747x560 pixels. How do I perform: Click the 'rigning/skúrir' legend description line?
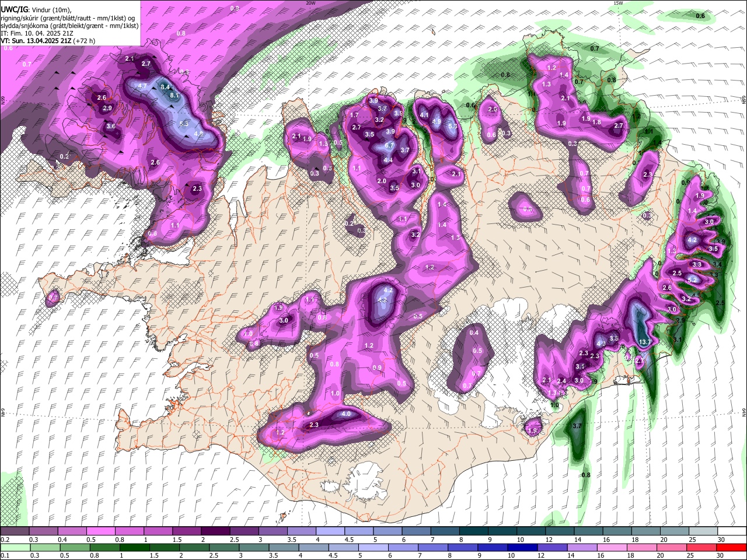coord(68,17)
